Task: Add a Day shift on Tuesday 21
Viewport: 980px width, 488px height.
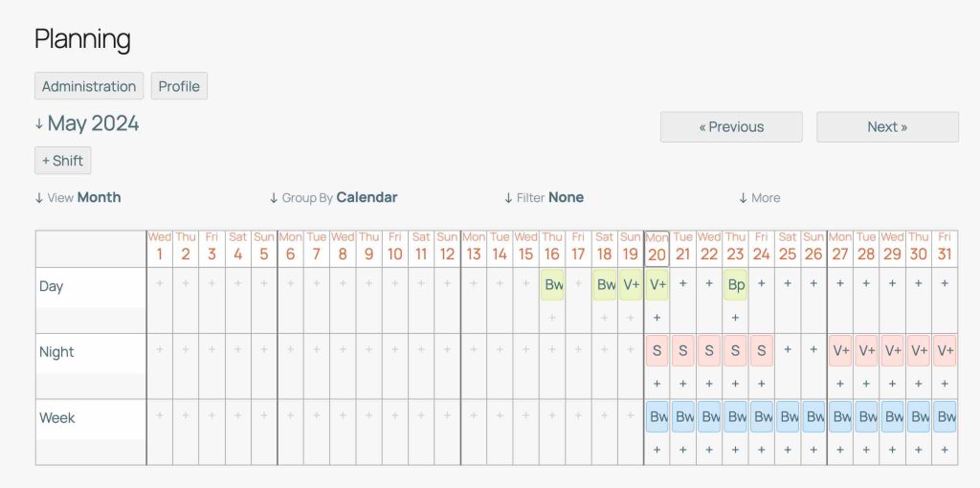Action: point(682,283)
